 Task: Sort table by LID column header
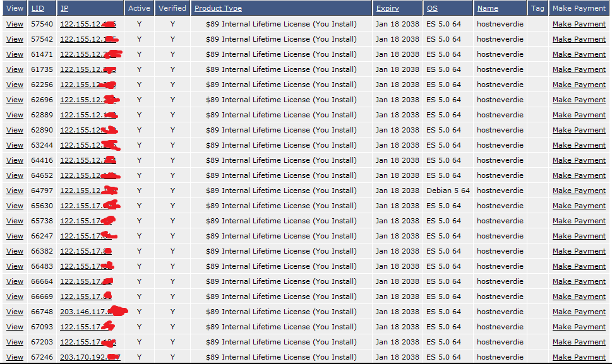[x=38, y=8]
